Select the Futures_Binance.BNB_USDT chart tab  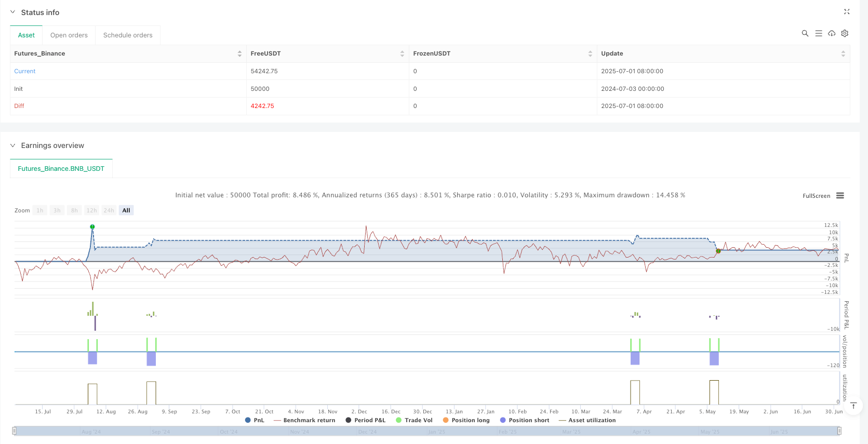pos(61,169)
